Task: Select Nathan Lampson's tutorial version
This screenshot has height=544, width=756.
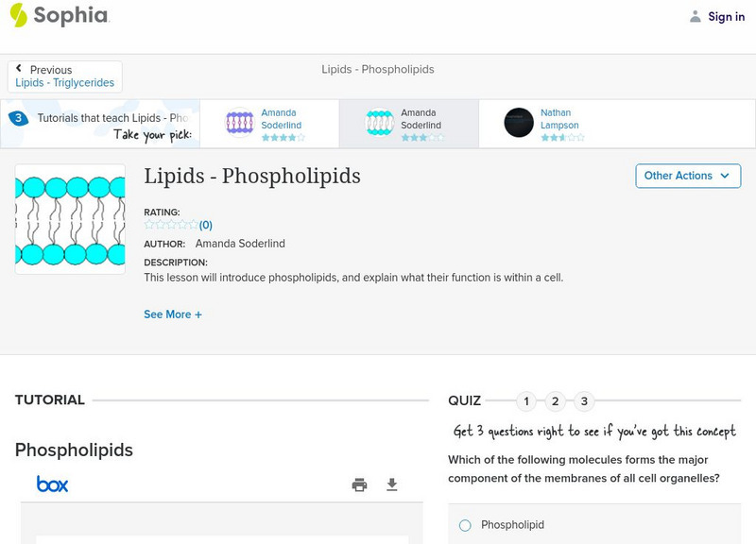Action: click(x=558, y=117)
